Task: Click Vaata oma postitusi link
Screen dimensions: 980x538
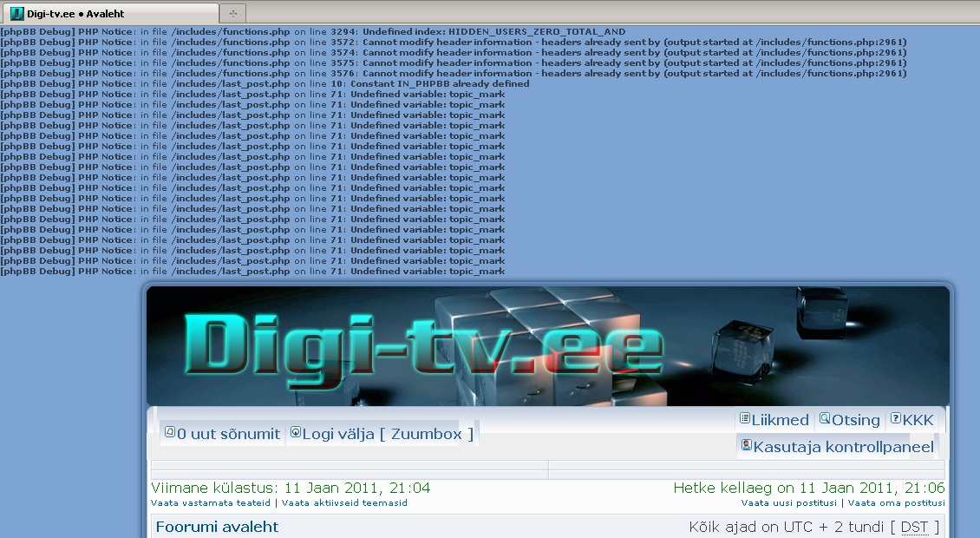Action: pyautogui.click(x=896, y=502)
